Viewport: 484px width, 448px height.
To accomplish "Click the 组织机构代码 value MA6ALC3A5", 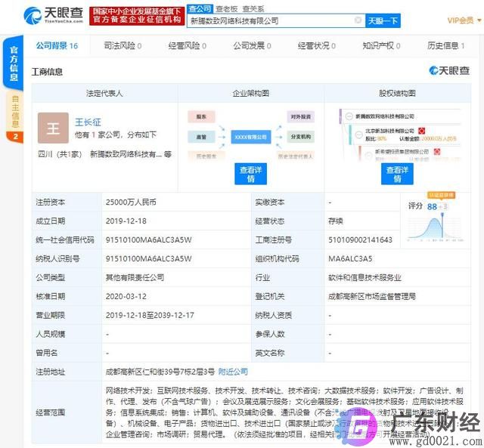I will 350,258.
